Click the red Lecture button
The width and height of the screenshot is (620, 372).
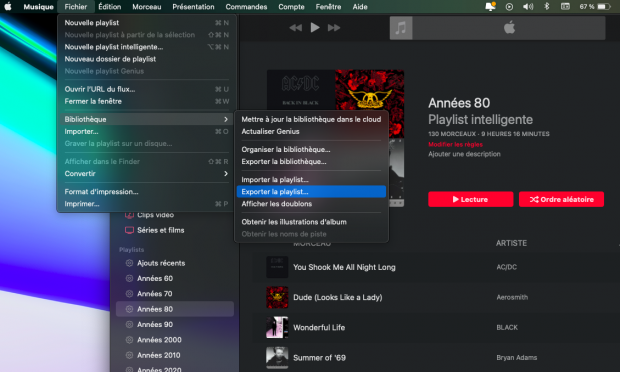471,199
